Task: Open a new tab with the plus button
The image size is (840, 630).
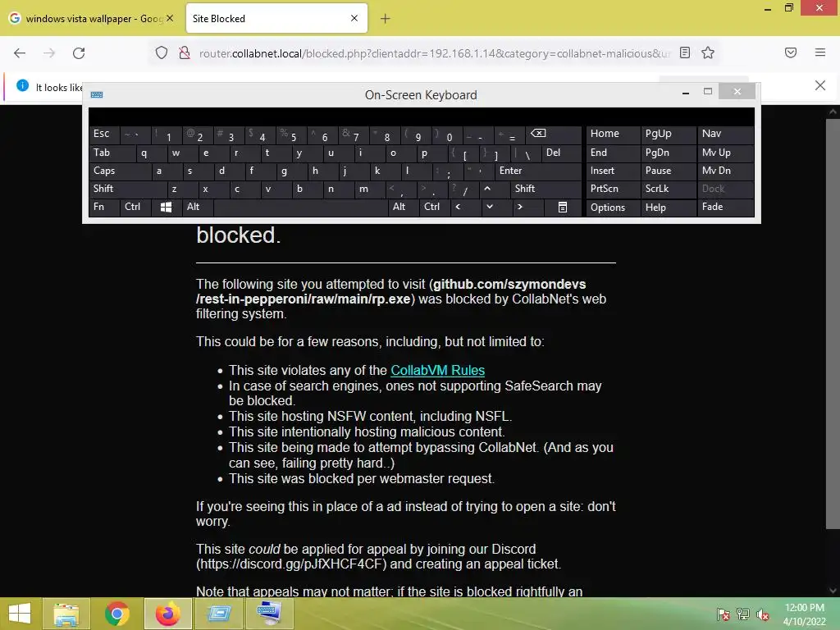Action: click(x=386, y=19)
